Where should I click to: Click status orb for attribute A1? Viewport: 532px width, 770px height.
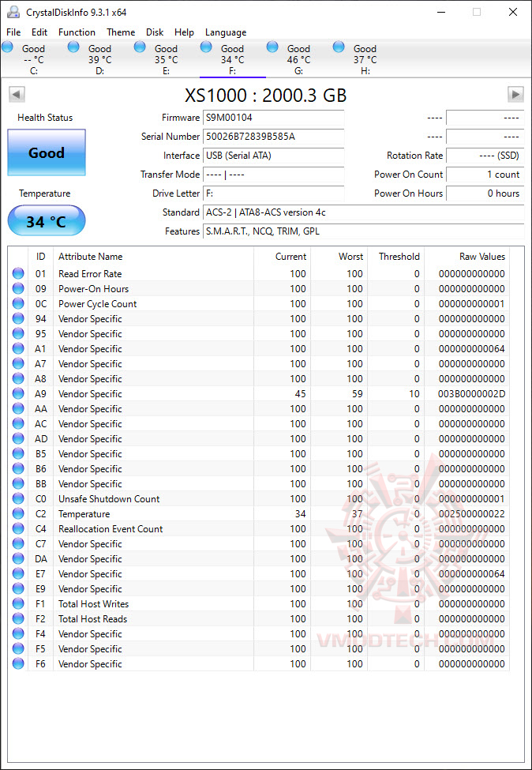point(18,348)
